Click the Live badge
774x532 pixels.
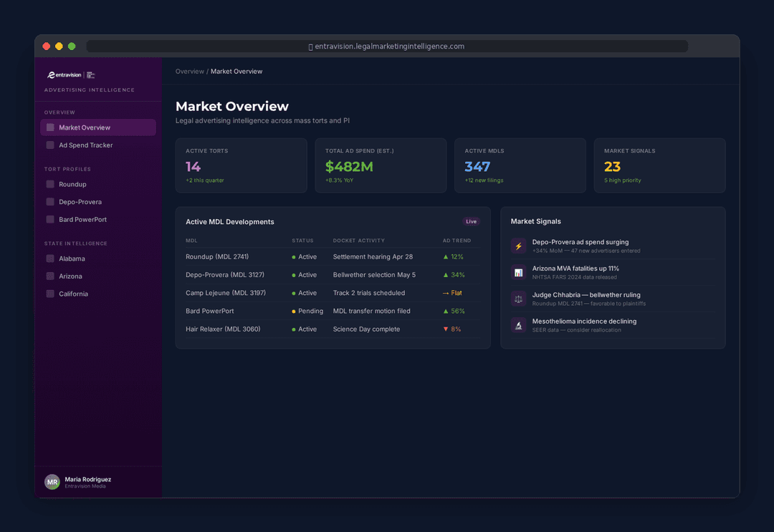(x=471, y=221)
